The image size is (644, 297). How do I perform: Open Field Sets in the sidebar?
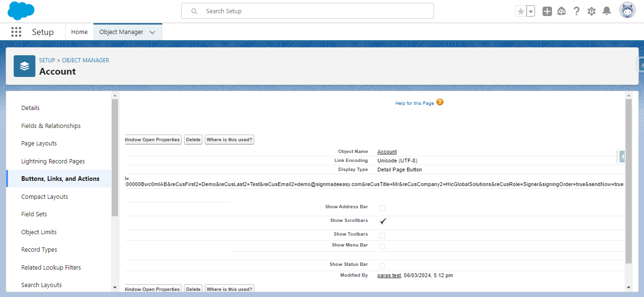coord(34,214)
